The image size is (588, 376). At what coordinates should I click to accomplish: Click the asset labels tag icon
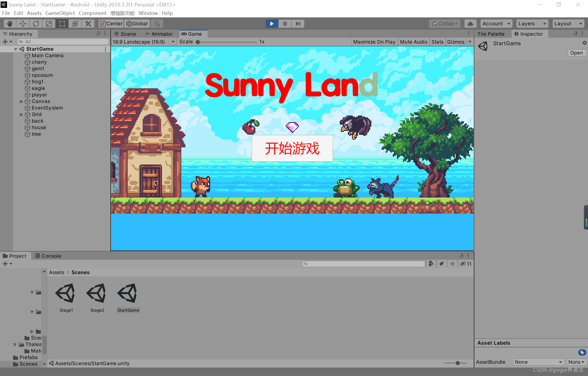coord(582,353)
